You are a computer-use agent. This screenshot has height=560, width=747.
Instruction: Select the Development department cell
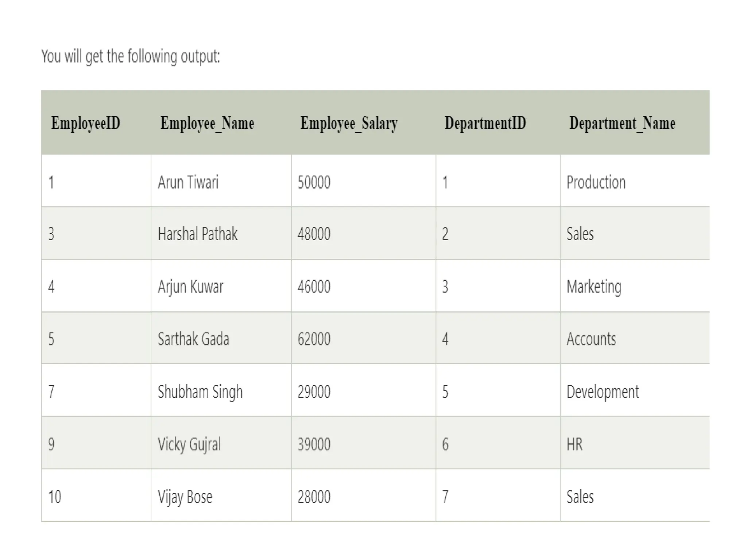602,392
